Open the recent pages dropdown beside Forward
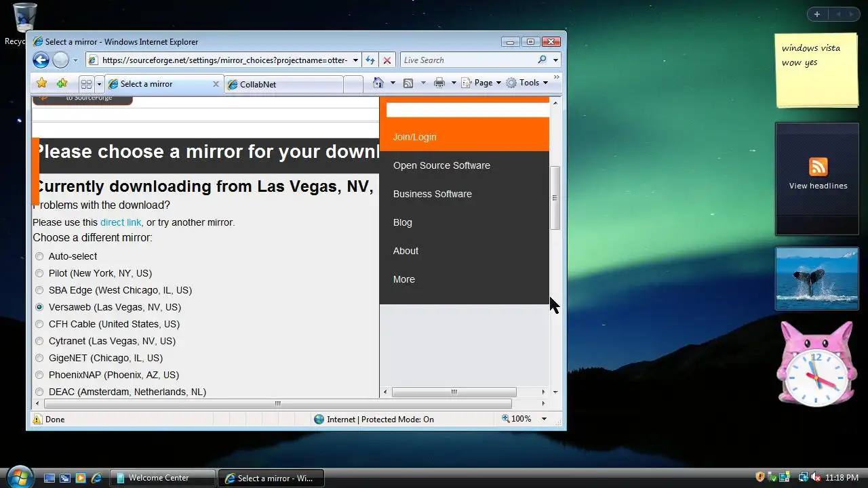This screenshot has height=488, width=868. [x=75, y=60]
